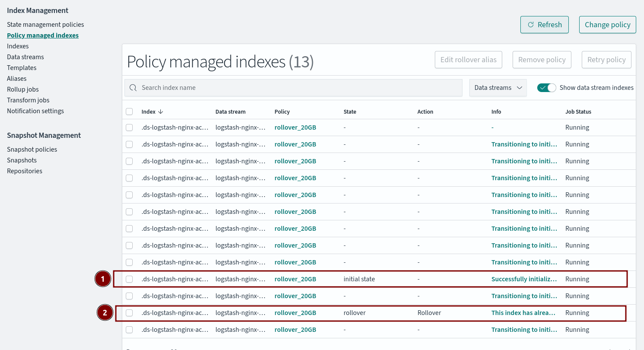Navigate to Rollup jobs
The height and width of the screenshot is (350, 644).
[x=23, y=89]
